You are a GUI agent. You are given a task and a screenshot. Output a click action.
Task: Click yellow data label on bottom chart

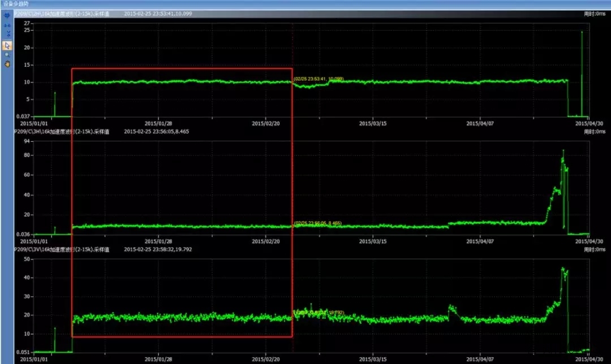click(319, 312)
